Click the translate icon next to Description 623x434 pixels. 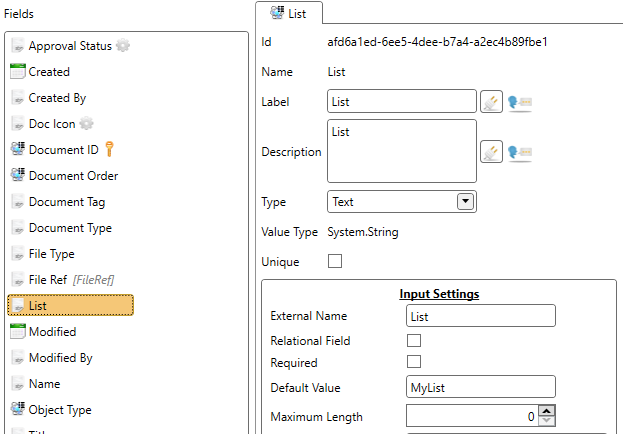click(520, 152)
